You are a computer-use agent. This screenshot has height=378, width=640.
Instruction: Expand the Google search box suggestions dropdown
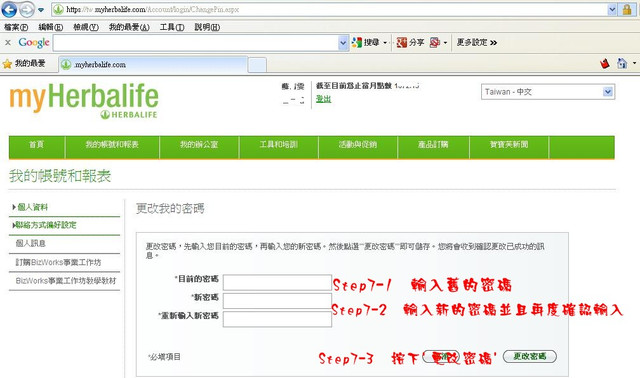(343, 43)
